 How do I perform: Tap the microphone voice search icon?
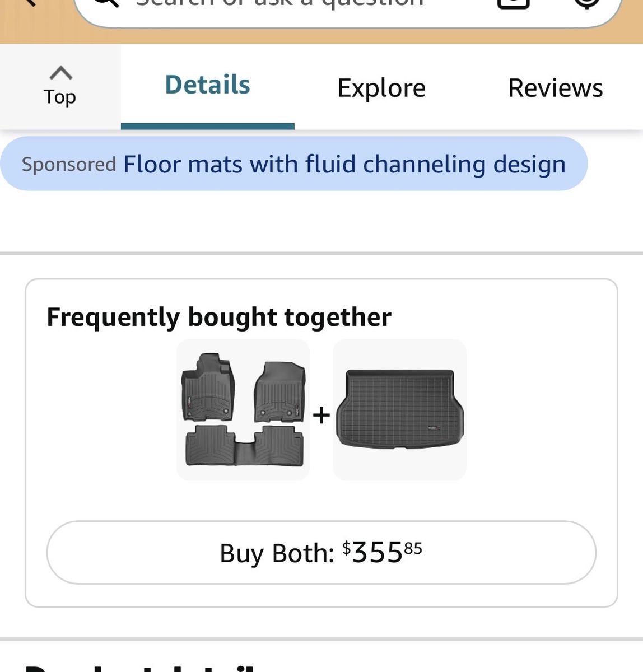[x=586, y=3]
